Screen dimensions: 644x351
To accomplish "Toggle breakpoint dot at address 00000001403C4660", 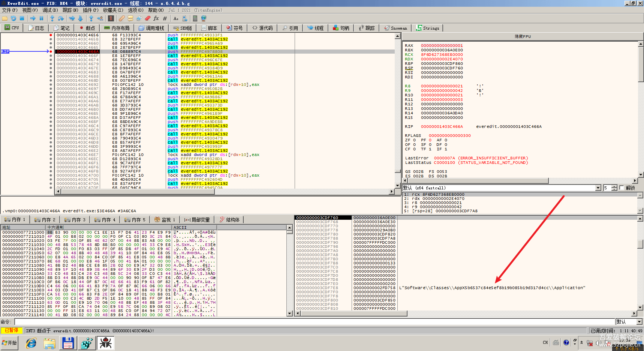I will [51, 43].
